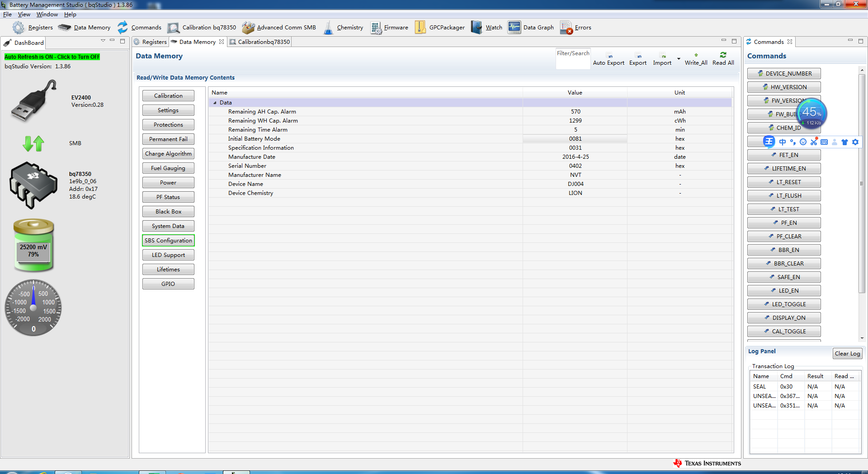The image size is (868, 474).
Task: Select the SBS Configuration category
Action: click(168, 241)
